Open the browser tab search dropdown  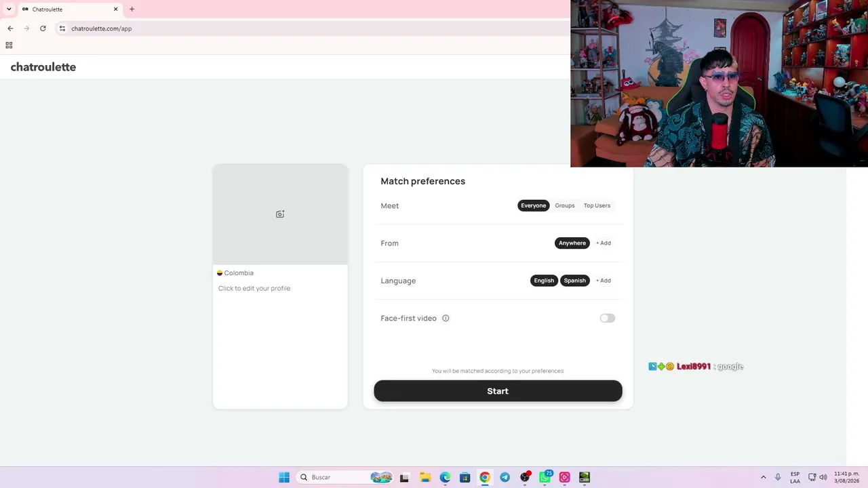point(9,9)
